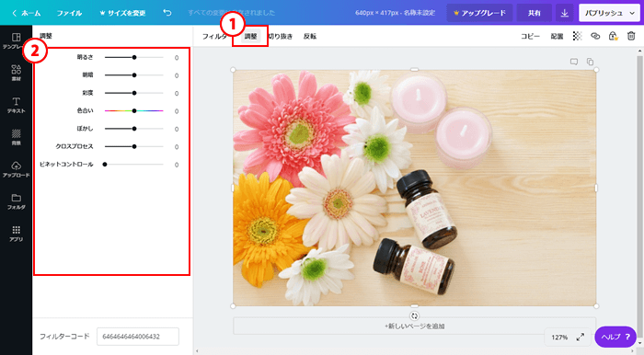Click the Brightness (明るさ) slider handle

coord(134,57)
